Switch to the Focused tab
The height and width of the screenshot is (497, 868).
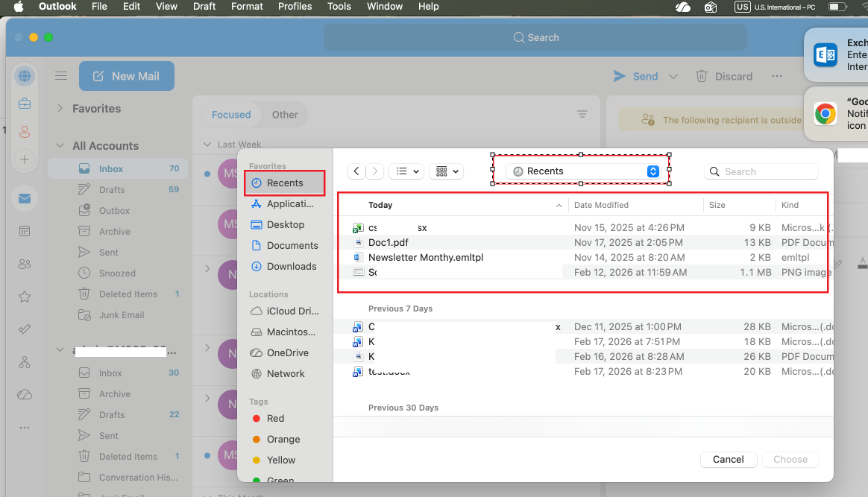(231, 115)
